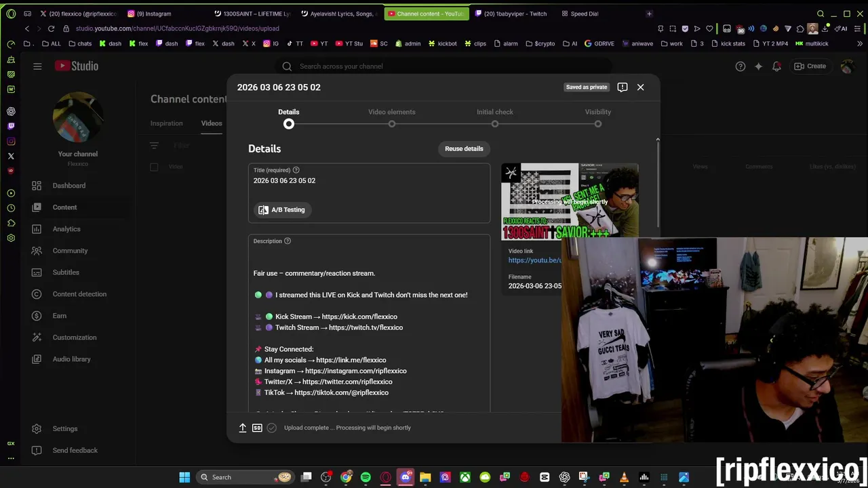Open the 'kickbot' bookmark

tap(441, 43)
